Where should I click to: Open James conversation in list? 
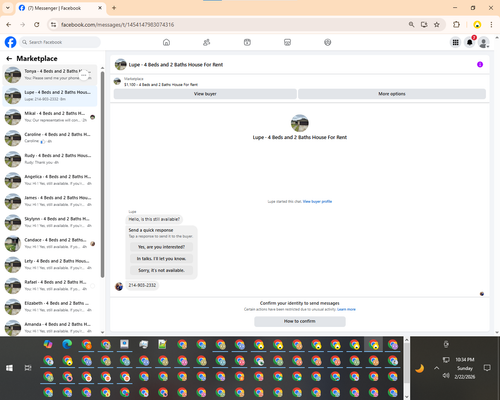pyautogui.click(x=50, y=201)
